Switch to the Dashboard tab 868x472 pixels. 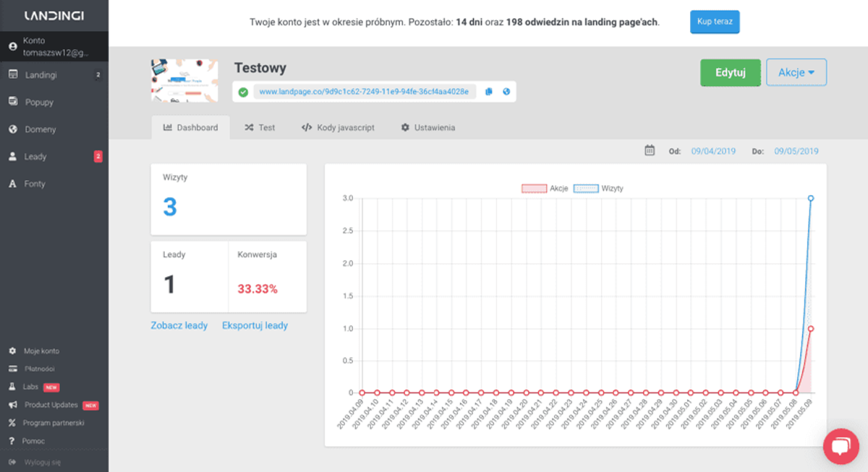191,127
